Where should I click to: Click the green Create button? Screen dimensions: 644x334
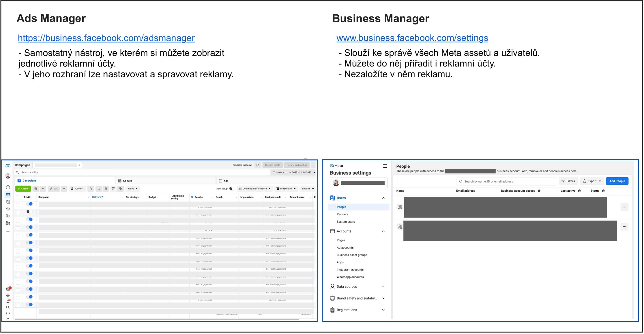coord(23,189)
